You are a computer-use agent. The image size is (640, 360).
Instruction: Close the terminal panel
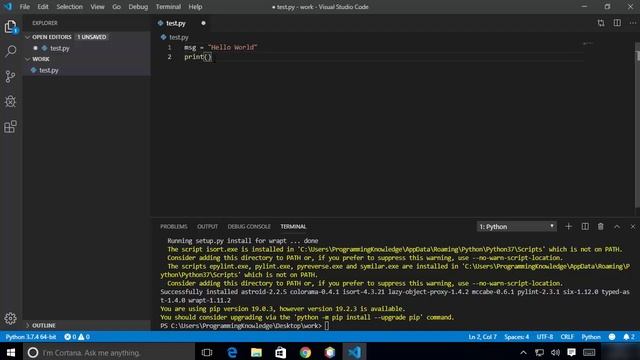(633, 227)
